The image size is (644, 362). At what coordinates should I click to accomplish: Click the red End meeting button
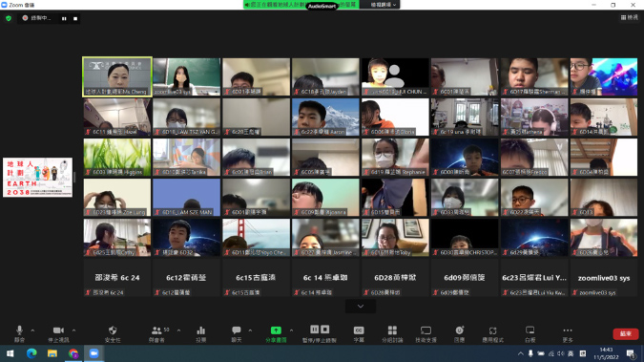(626, 333)
